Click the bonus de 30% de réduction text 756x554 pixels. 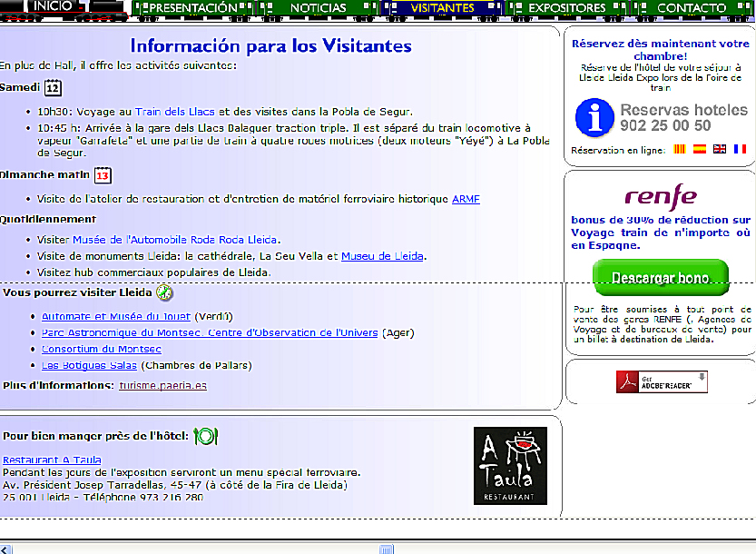click(x=661, y=232)
